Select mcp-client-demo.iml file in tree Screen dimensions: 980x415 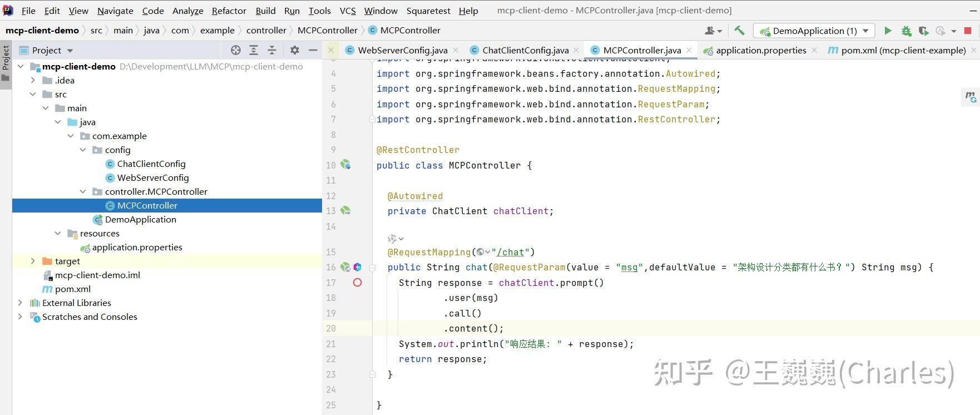point(97,275)
